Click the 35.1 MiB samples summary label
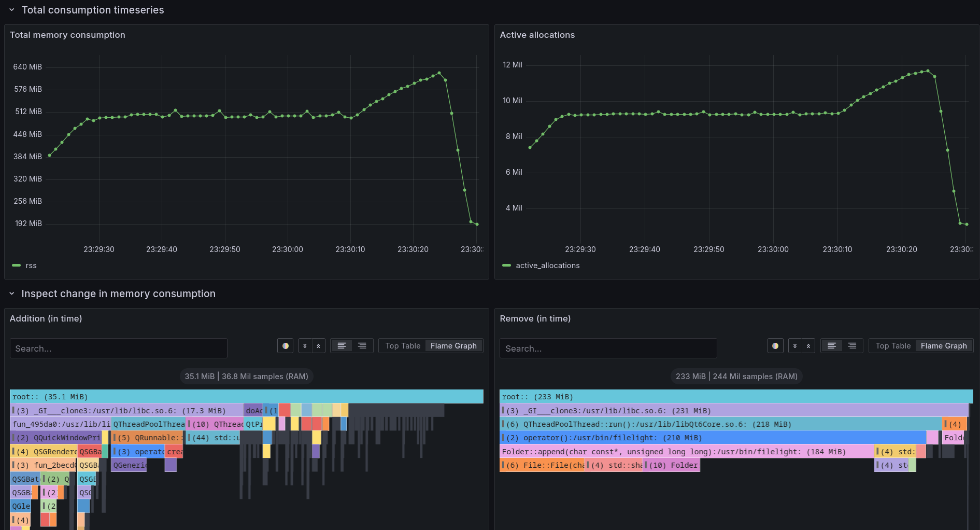The width and height of the screenshot is (980, 530). [x=246, y=376]
